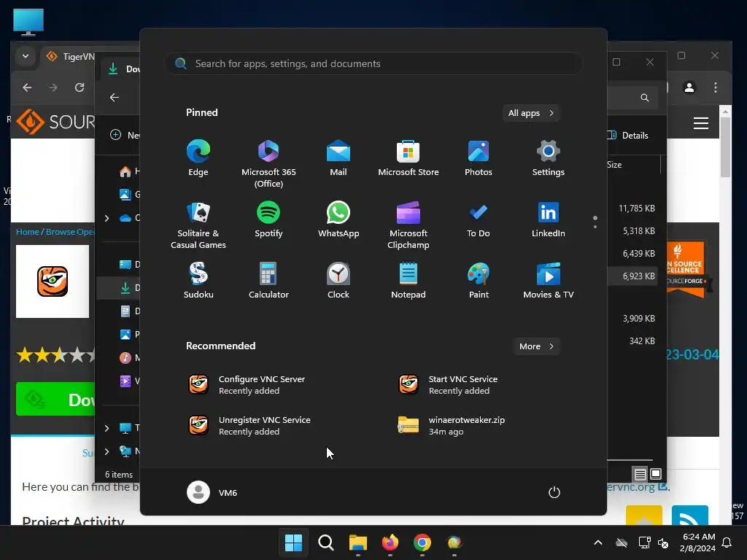Launch Microsoft 365 (Office)
This screenshot has height=560, width=747.
(268, 164)
